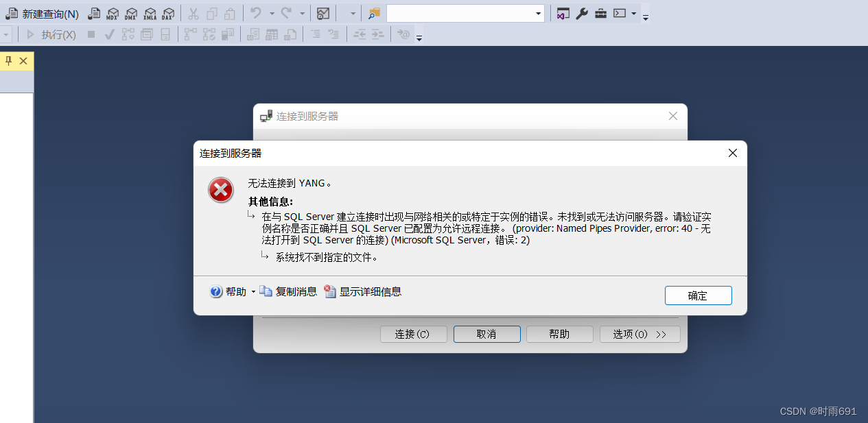
Task: Click the Stop square icon
Action: coord(91,34)
